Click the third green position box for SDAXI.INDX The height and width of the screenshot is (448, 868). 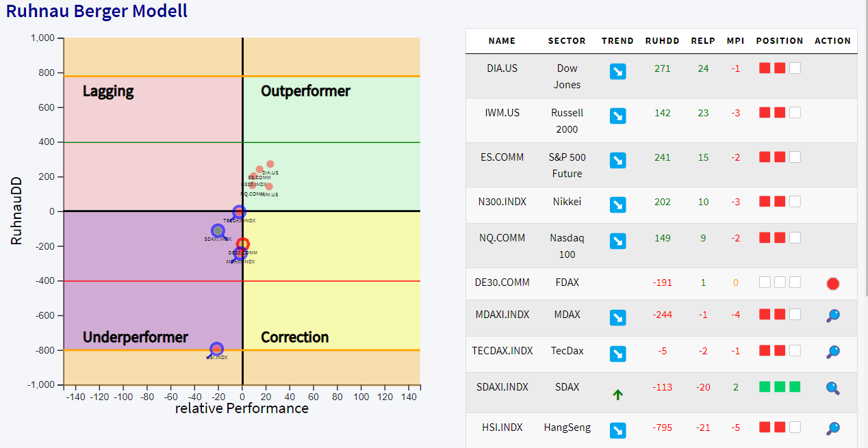coord(795,387)
